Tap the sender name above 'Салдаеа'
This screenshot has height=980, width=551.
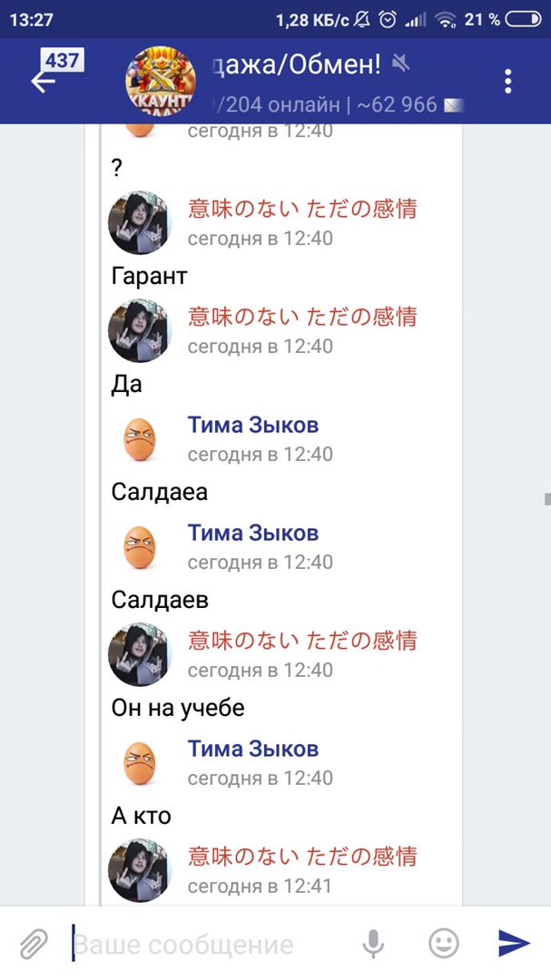point(252,425)
